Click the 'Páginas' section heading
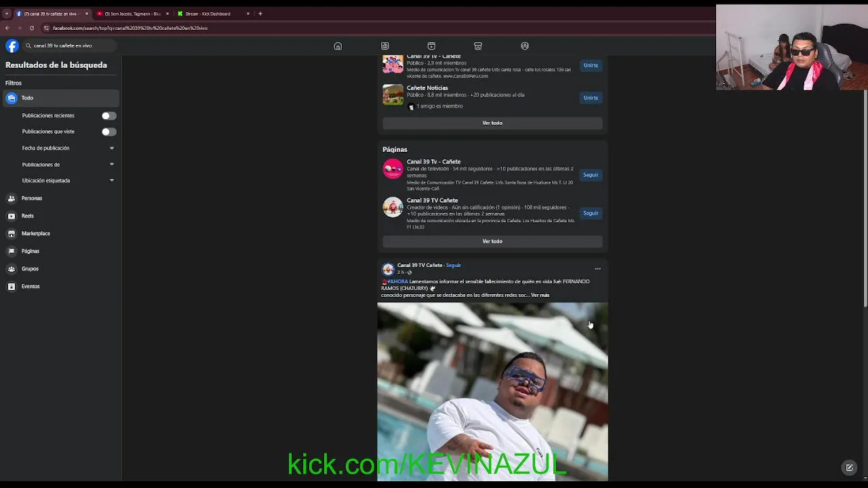The image size is (868, 488). 395,149
